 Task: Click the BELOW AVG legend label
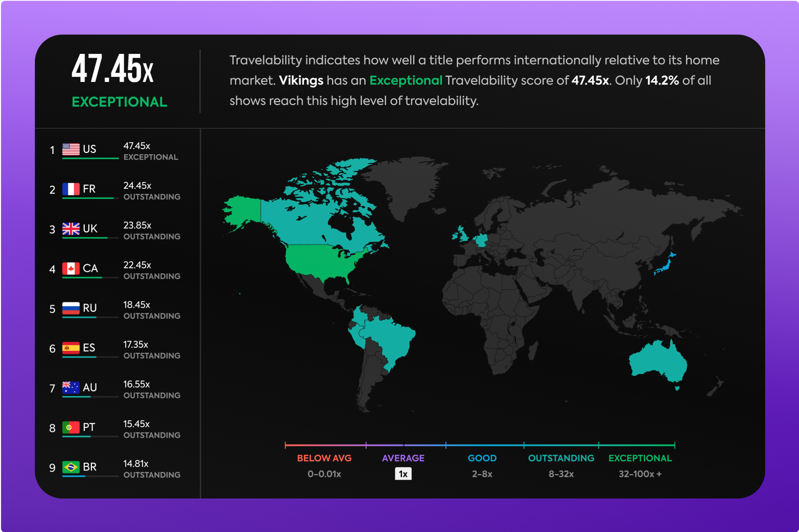324,458
